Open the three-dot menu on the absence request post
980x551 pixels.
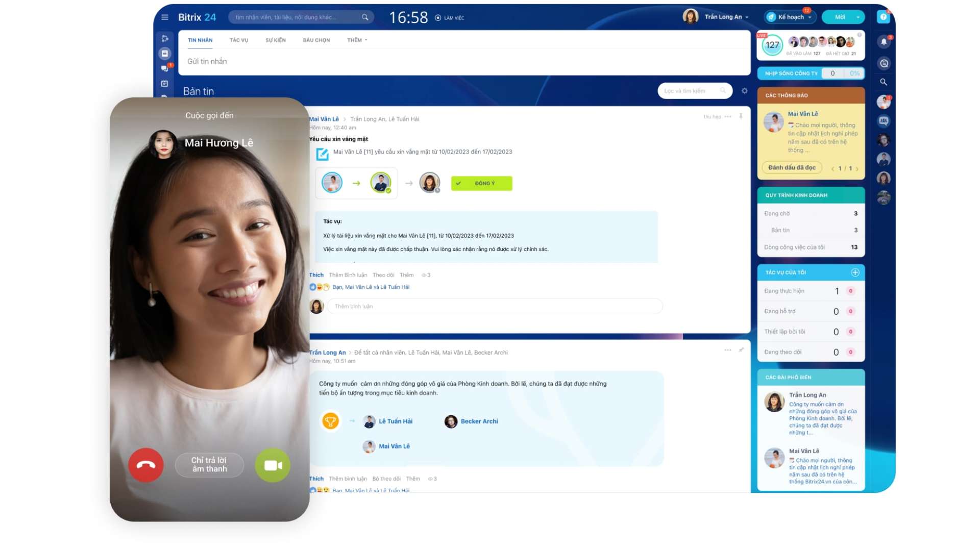tap(728, 116)
